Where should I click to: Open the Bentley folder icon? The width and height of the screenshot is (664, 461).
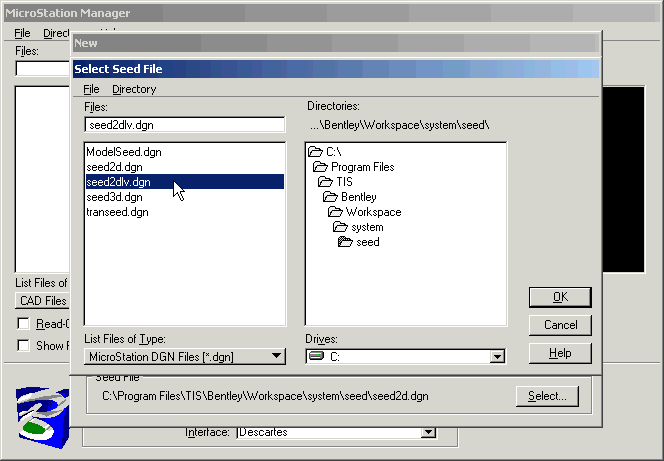(330, 197)
